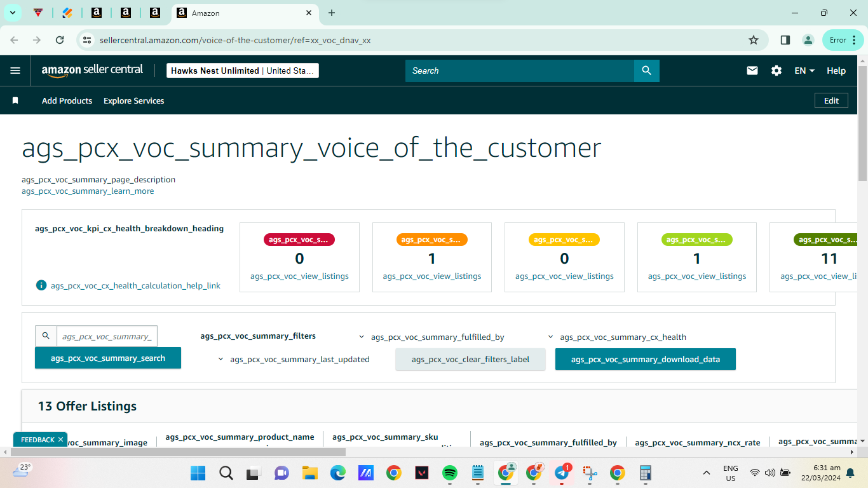The image size is (868, 488).
Task: Select the active Amazon tab
Action: coord(245,13)
